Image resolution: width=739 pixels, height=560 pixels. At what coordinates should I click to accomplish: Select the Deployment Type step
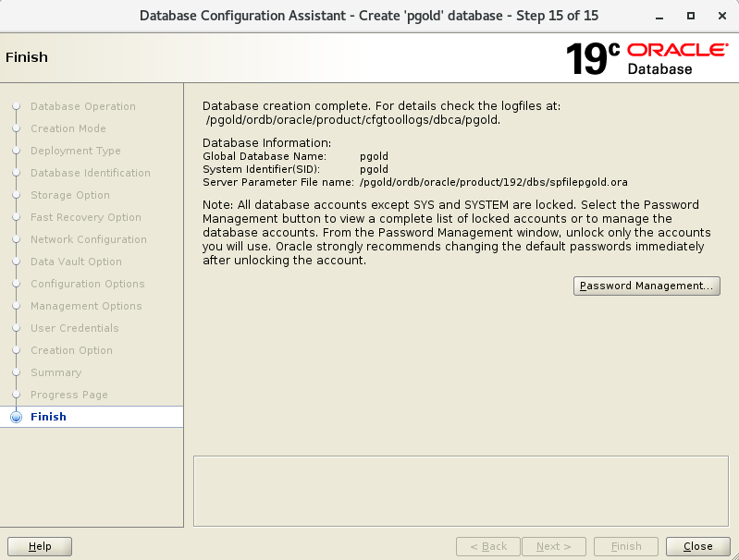[76, 151]
